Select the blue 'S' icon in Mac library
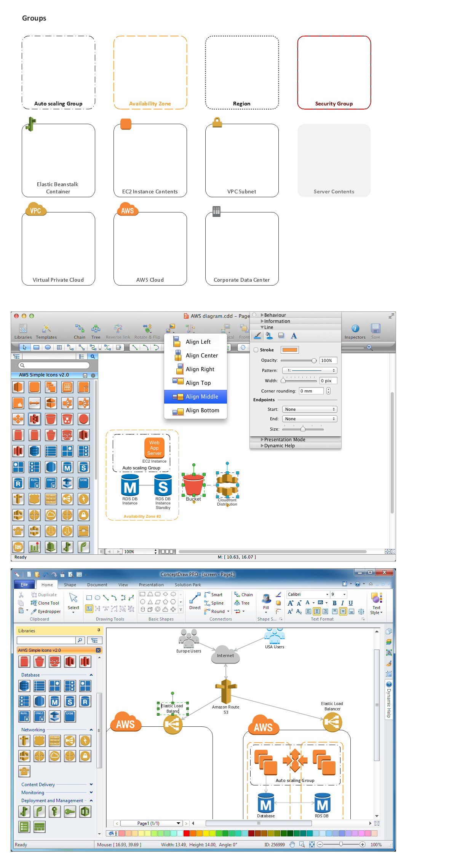457x868 pixels. click(84, 467)
